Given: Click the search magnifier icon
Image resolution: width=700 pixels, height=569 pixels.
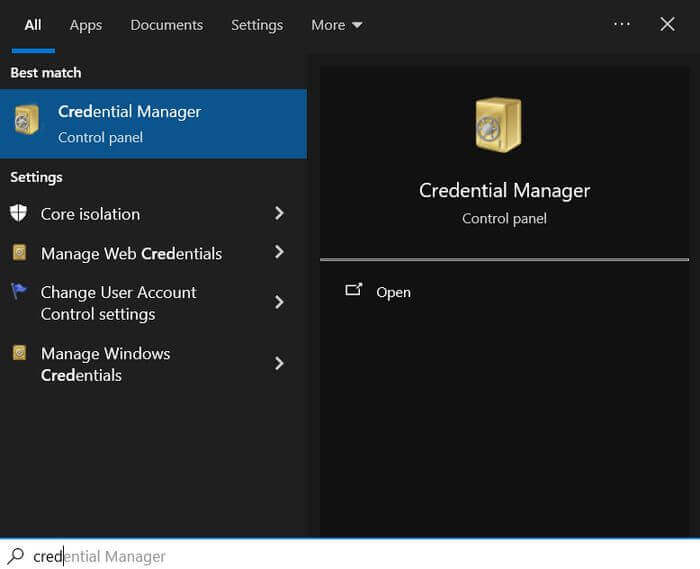Looking at the screenshot, I should (16, 555).
